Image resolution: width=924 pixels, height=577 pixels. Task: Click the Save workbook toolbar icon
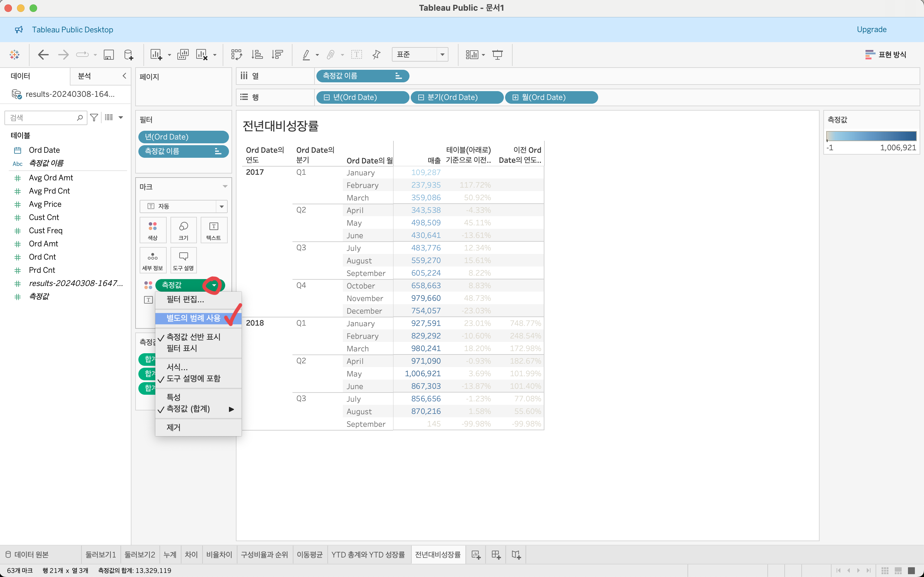pos(109,55)
